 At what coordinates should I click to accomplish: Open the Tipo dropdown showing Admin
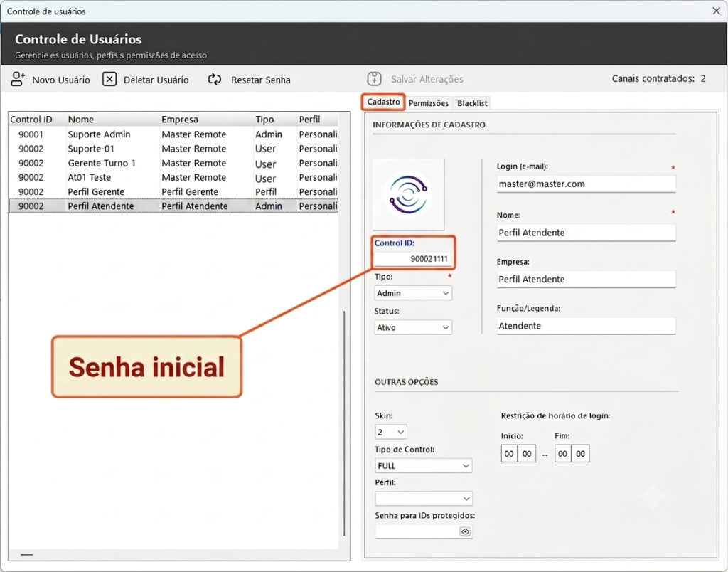413,293
